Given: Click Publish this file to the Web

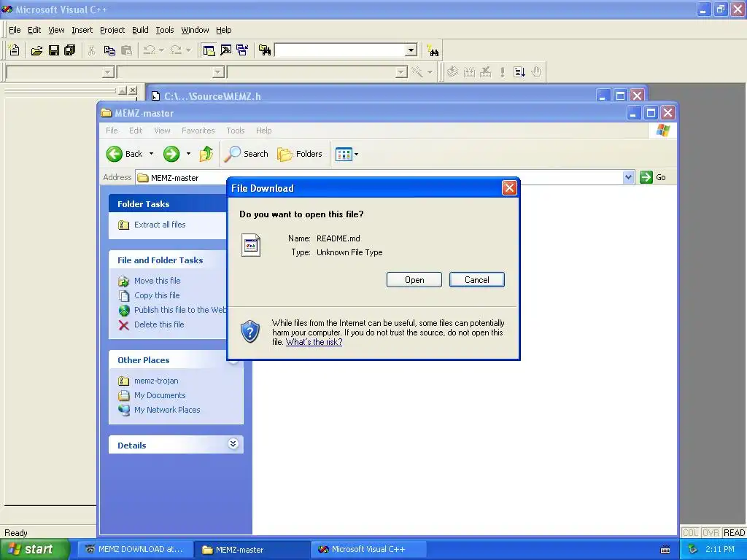Looking at the screenshot, I should [x=180, y=310].
